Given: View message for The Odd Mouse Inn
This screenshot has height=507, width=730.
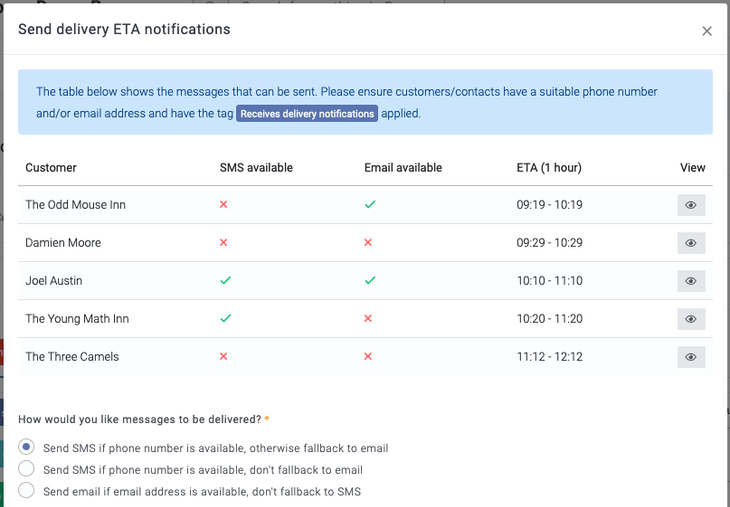Looking at the screenshot, I should pos(690,205).
